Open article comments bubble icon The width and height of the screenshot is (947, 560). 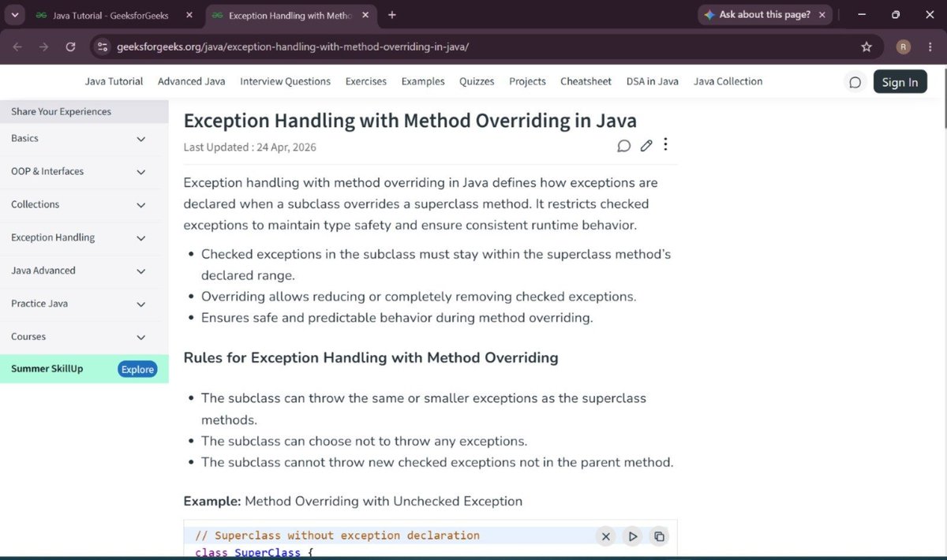point(623,145)
